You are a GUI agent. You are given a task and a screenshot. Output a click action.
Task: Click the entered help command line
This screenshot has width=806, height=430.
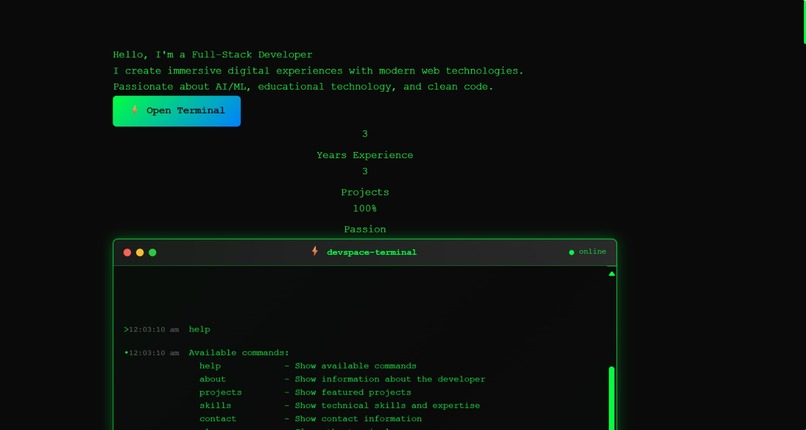coord(199,329)
